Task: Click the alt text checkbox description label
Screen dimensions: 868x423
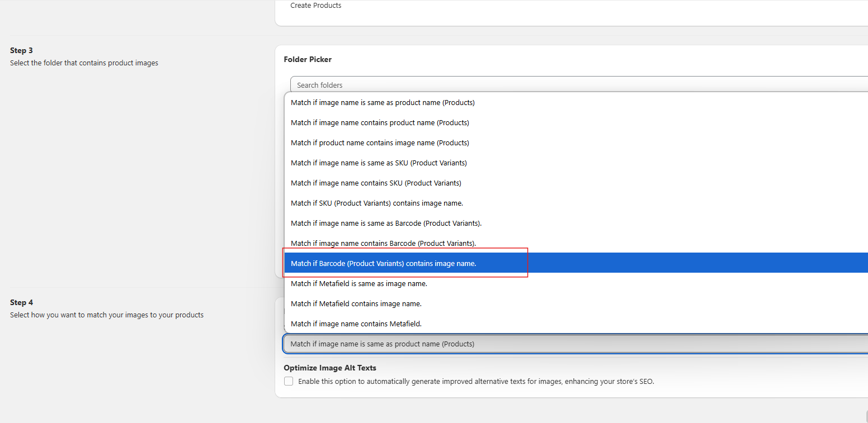Action: (475, 382)
